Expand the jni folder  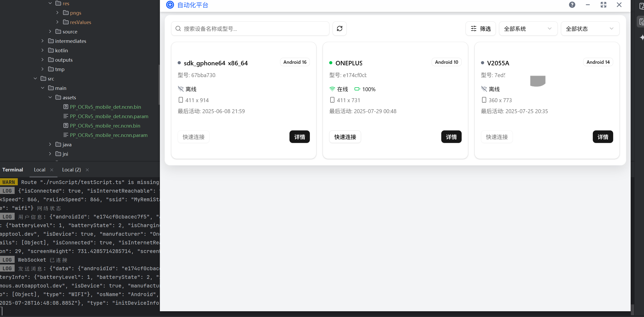[50, 154]
